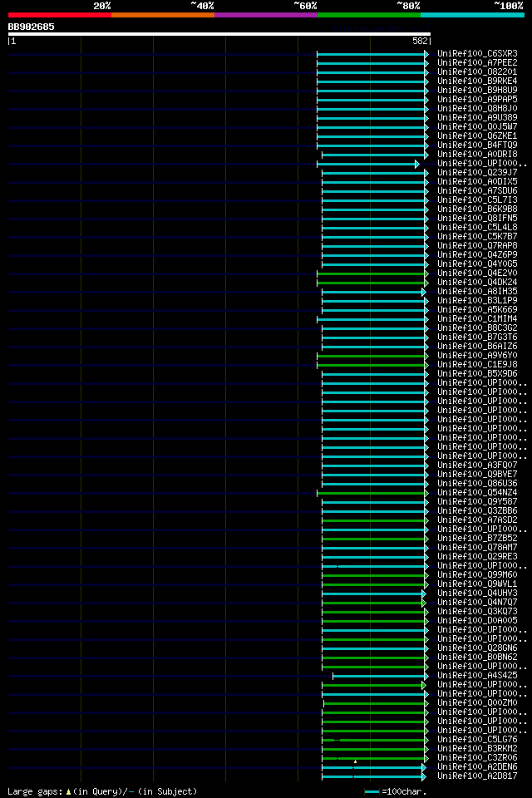Click arrowhead ending UniRef100_A8IH35 alignment

[x=424, y=292]
